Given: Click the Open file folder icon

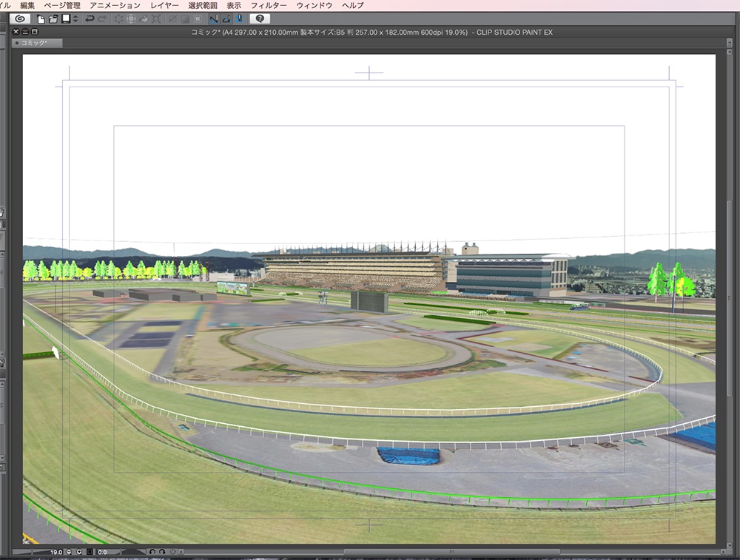Looking at the screenshot, I should (53, 19).
